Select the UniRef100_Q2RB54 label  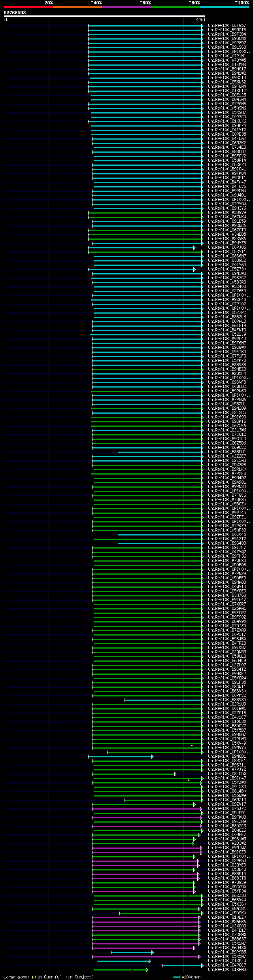click(227, 861)
